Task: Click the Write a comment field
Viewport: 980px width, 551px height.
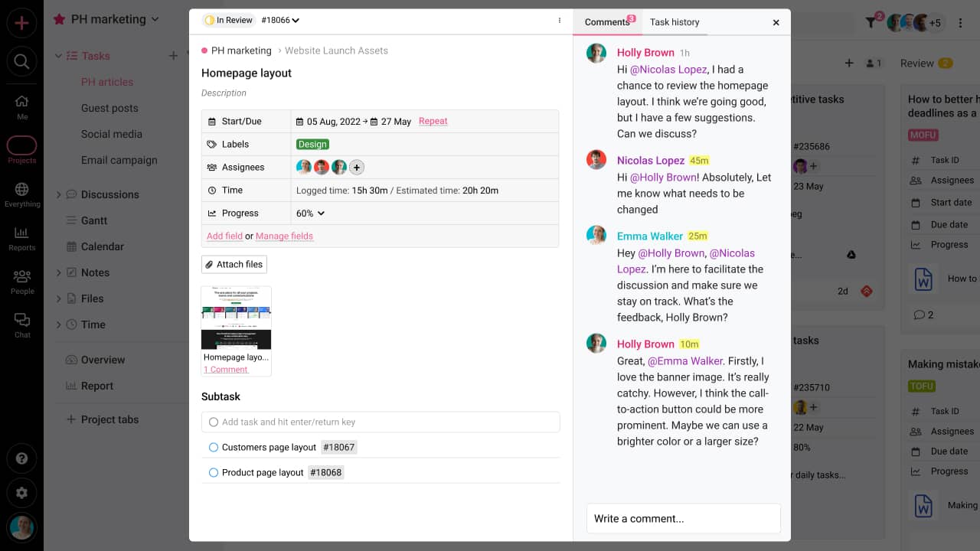Action: (683, 518)
